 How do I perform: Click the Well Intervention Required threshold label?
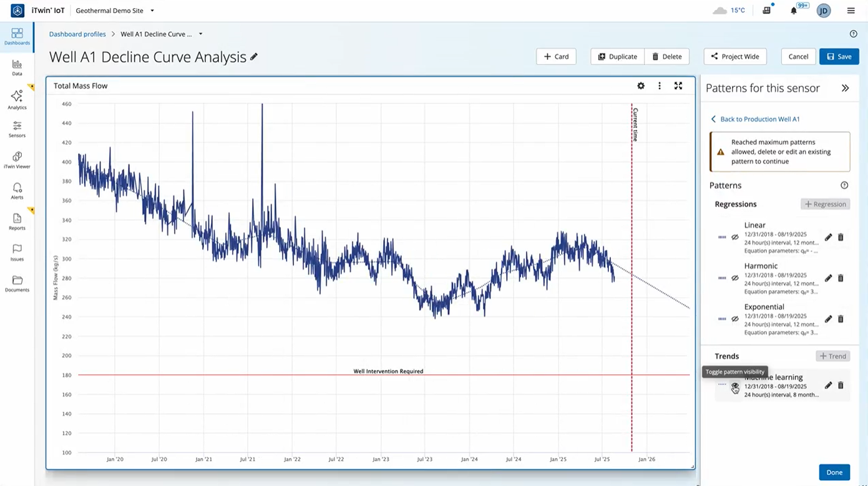[388, 371]
